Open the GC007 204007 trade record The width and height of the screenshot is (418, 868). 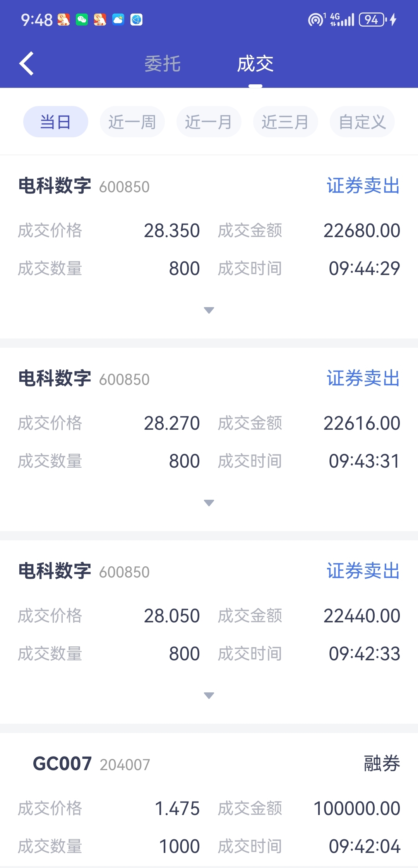point(209,801)
